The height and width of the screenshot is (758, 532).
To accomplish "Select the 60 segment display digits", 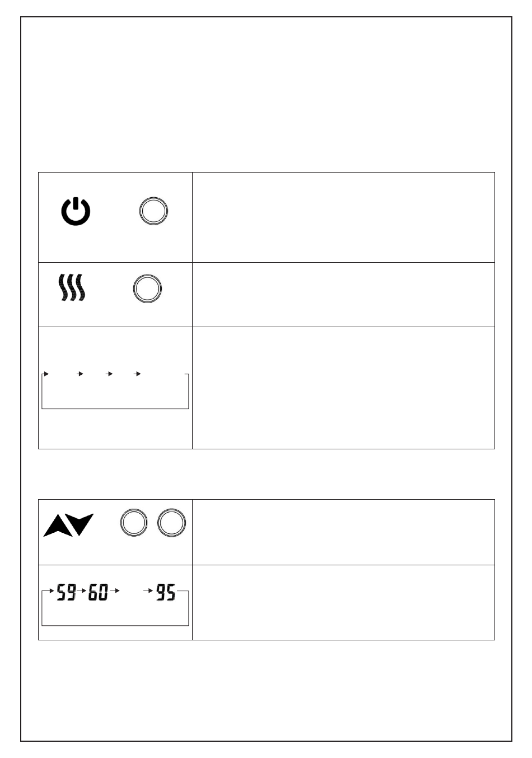I will pos(99,592).
